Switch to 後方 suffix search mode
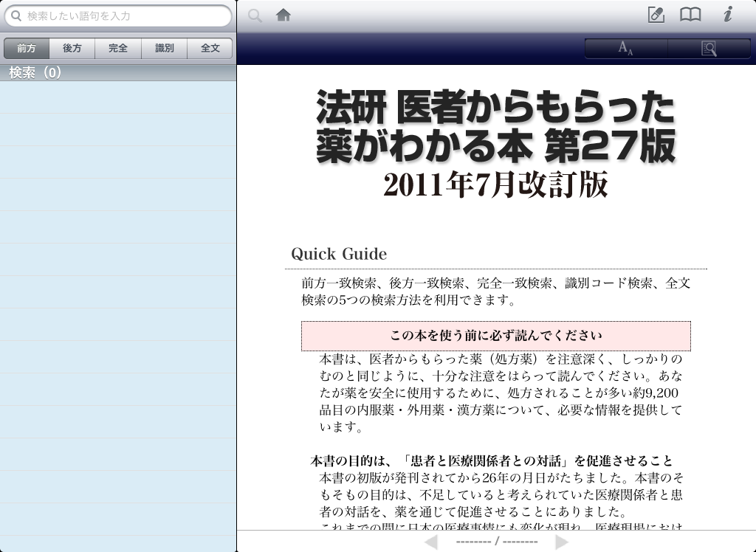 (72, 49)
